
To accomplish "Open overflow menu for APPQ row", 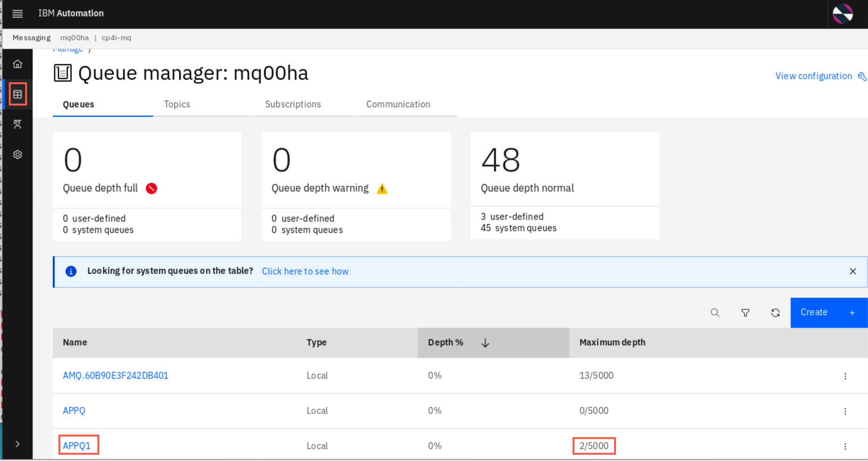I will click(x=845, y=411).
